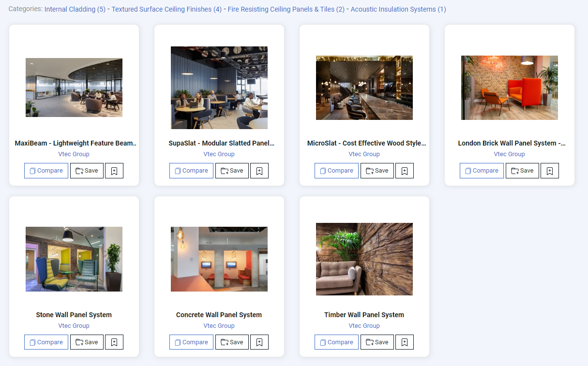The image size is (588, 366).
Task: Click Vtec Group under Concrete Wall Panel
Action: [x=219, y=326]
